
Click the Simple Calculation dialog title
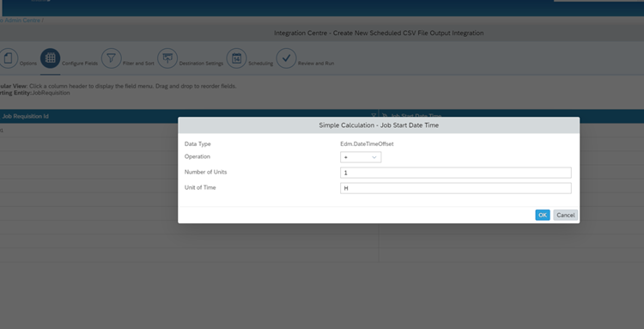tap(379, 125)
